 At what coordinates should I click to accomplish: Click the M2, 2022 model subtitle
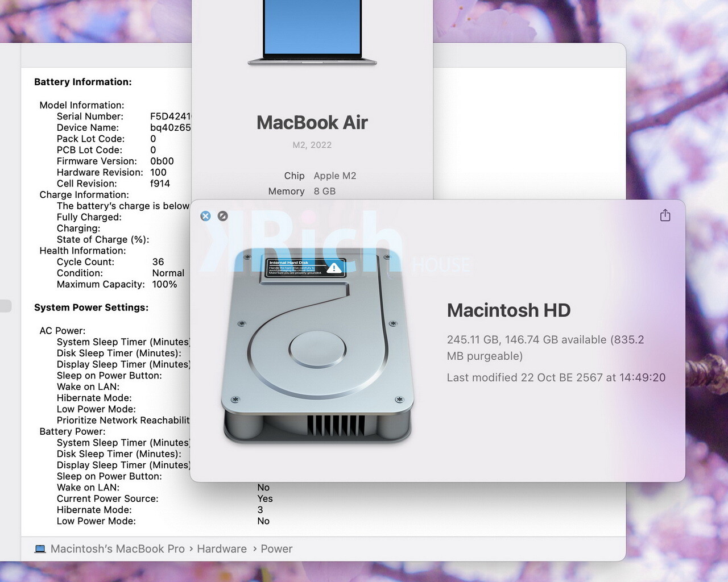pyautogui.click(x=312, y=145)
